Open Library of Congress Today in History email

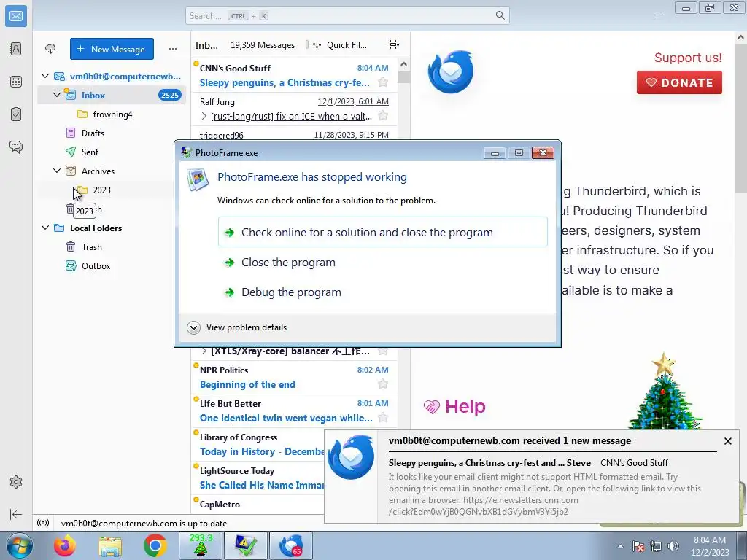tap(258, 444)
